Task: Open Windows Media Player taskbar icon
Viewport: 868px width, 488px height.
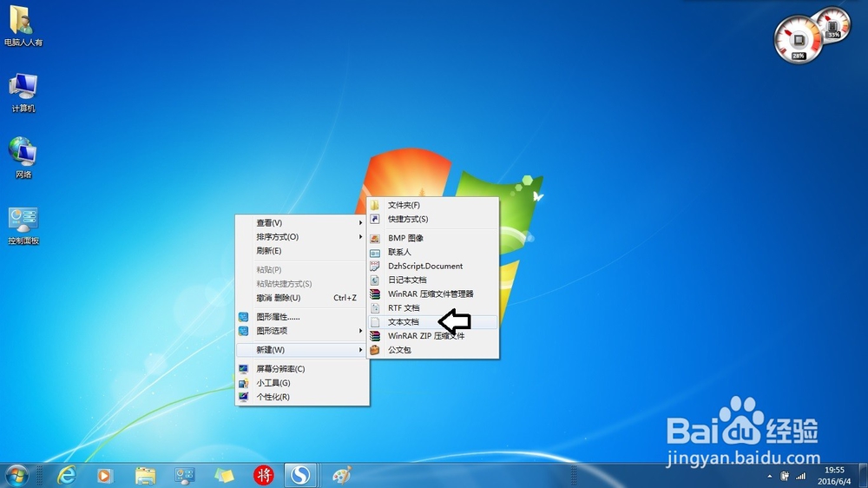Action: (x=105, y=475)
